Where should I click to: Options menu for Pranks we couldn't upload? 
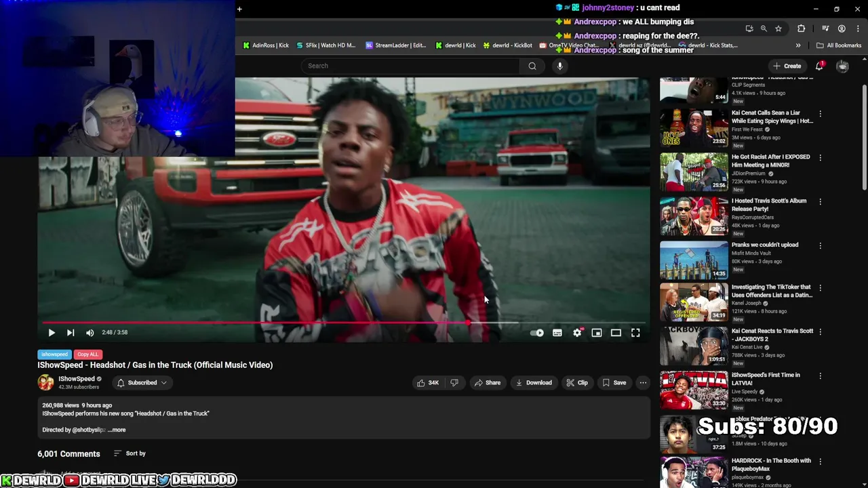click(x=821, y=246)
